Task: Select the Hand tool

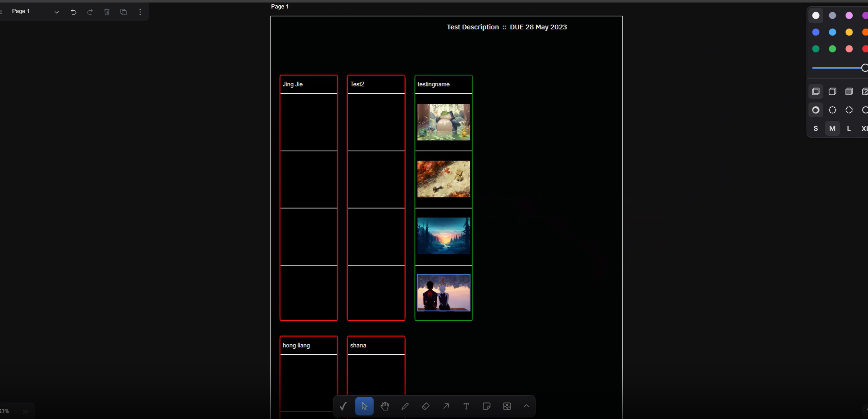Action: coord(385,406)
